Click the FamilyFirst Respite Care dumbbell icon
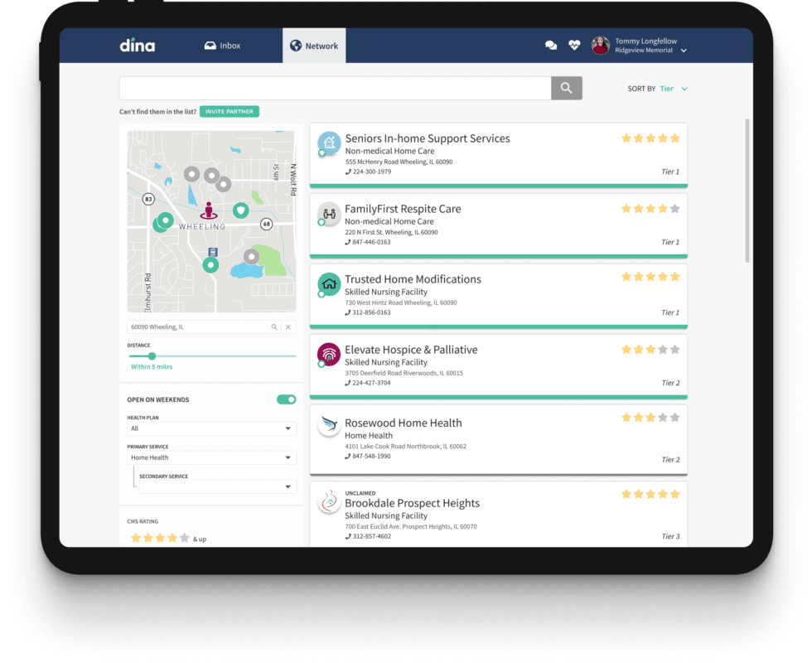The image size is (812, 663). click(x=328, y=214)
